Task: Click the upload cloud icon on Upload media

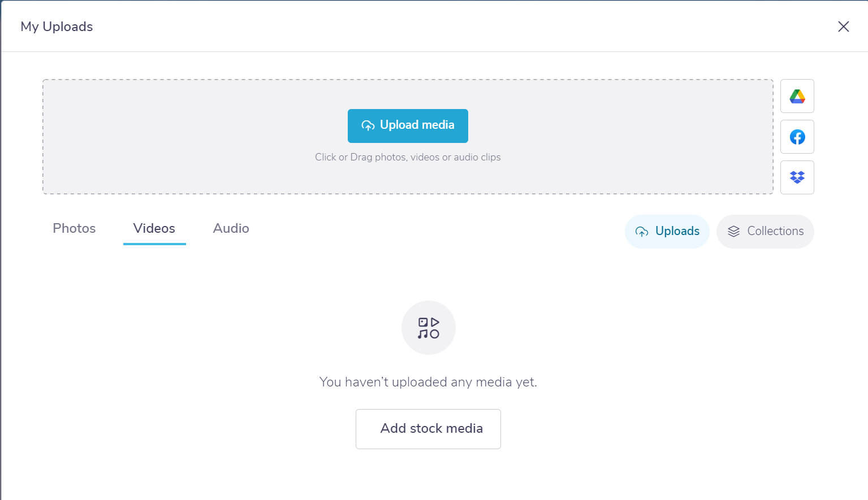Action: 369,125
